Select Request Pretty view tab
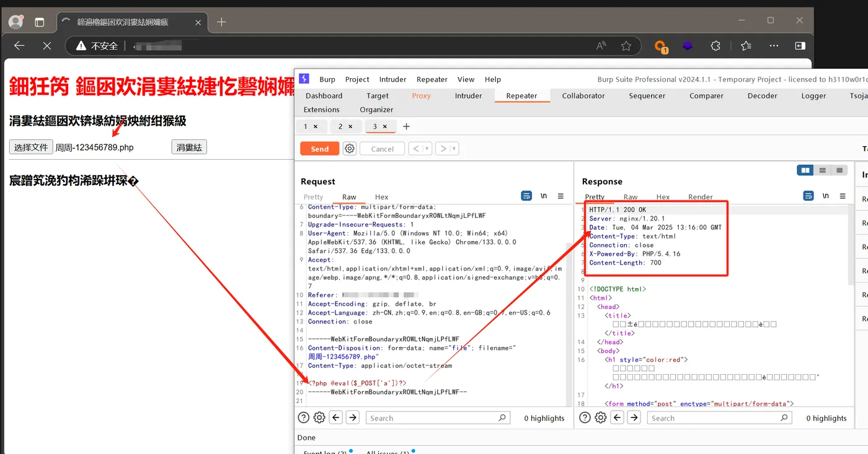868x454 pixels. click(x=313, y=197)
